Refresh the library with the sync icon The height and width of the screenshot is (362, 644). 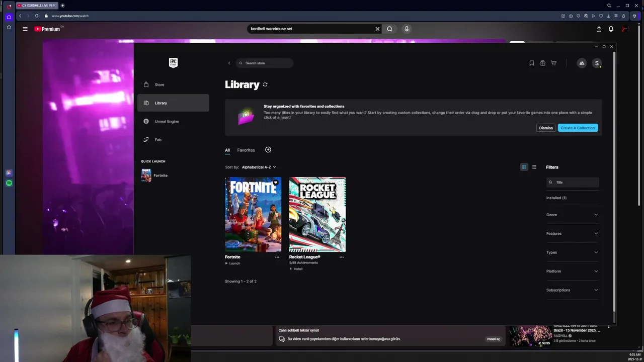coord(265,84)
